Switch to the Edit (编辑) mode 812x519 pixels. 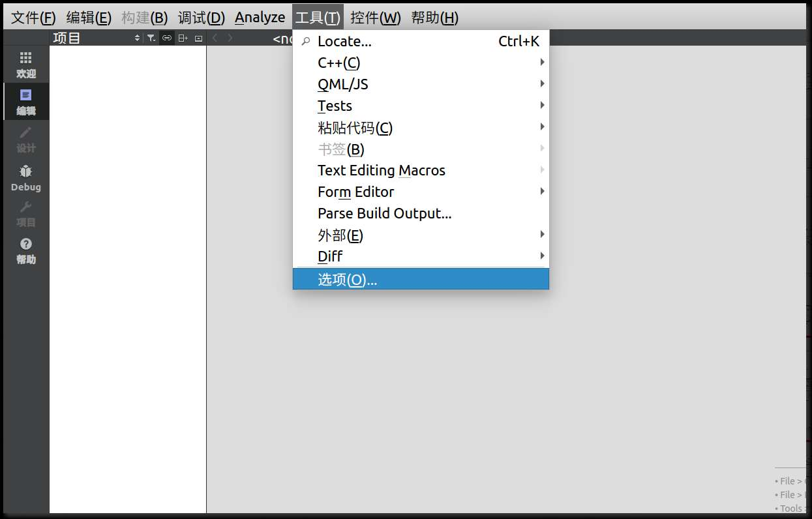26,102
